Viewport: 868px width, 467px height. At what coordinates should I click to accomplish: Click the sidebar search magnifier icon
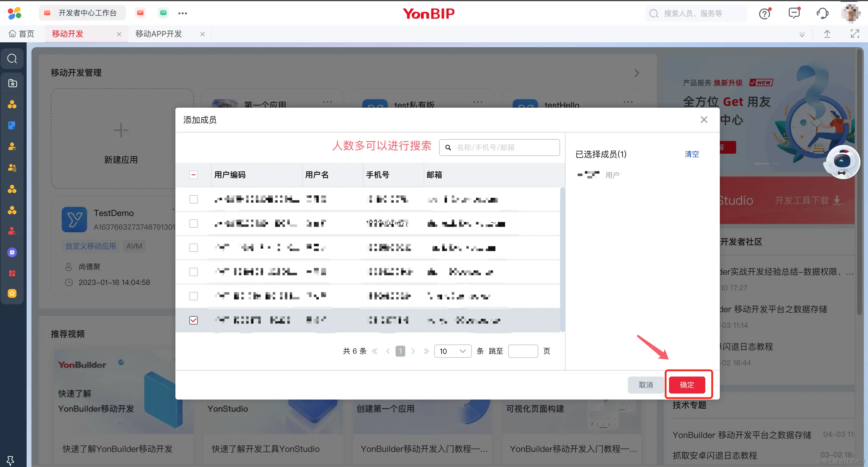click(12, 59)
